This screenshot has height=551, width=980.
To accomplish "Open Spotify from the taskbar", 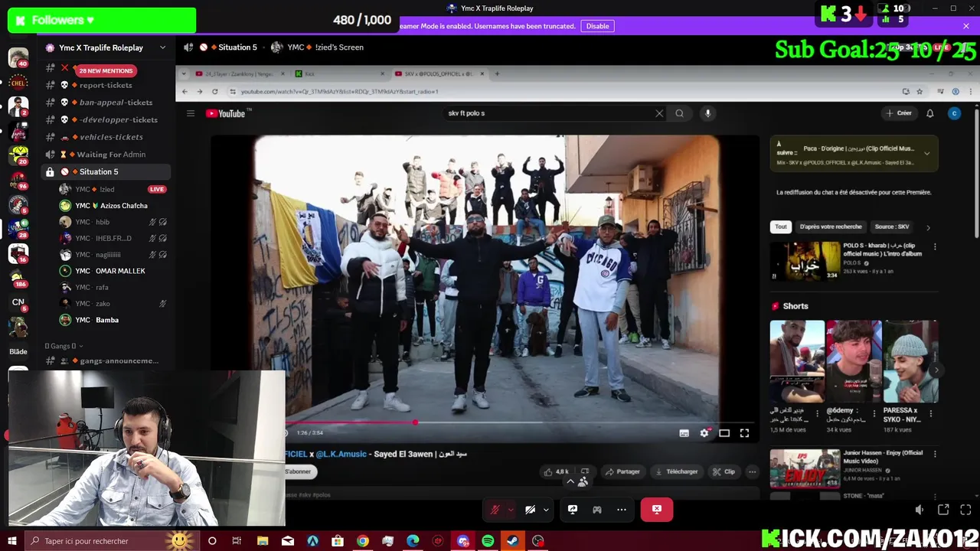I will click(x=488, y=541).
